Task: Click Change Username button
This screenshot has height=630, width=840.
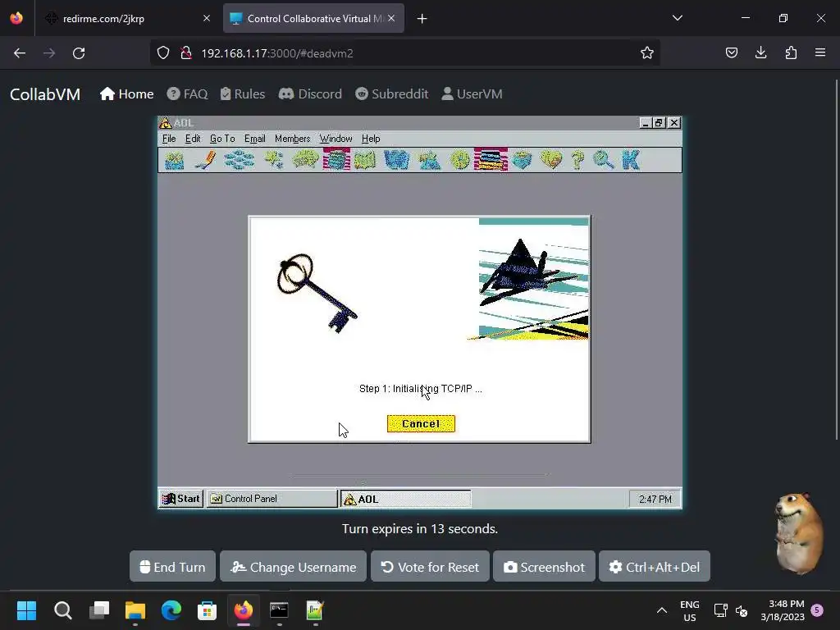Action: coord(293,567)
